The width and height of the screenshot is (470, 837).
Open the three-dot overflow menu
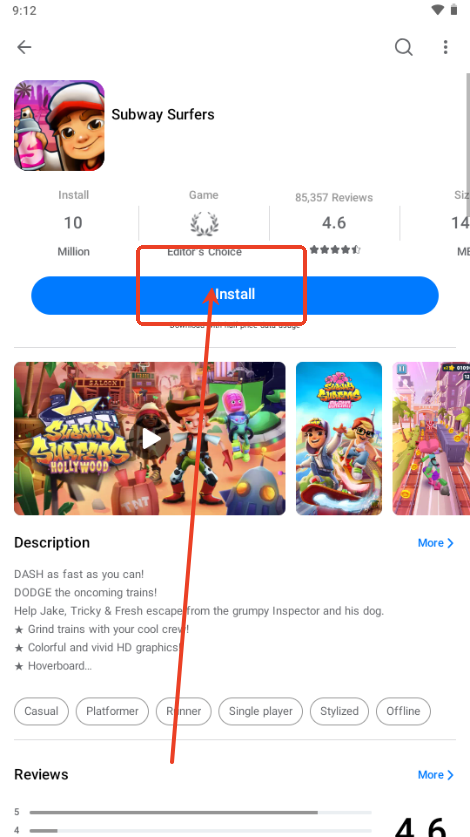445,47
